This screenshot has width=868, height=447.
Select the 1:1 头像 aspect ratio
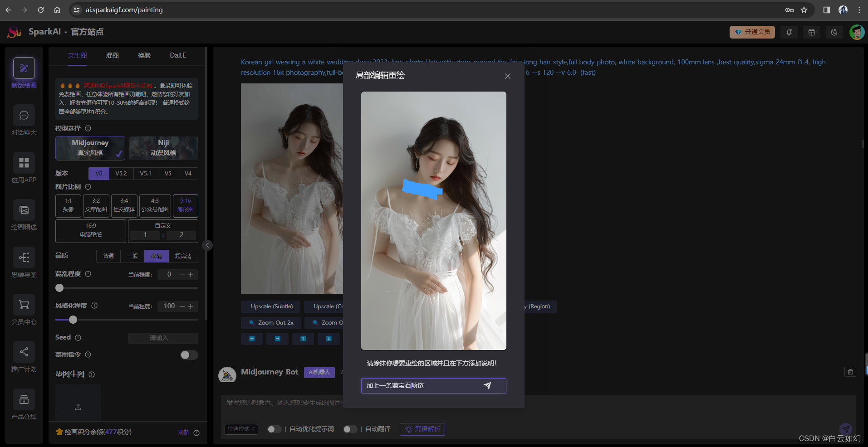(x=68, y=206)
